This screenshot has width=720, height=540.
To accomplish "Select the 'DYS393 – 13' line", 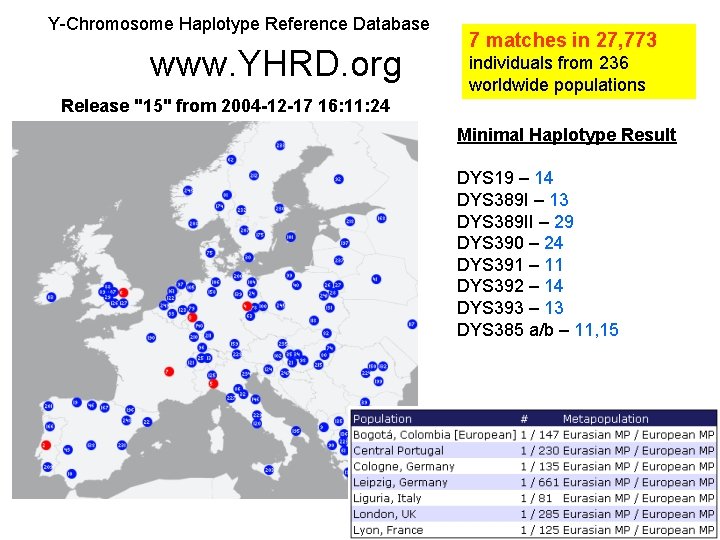I will click(x=510, y=308).
